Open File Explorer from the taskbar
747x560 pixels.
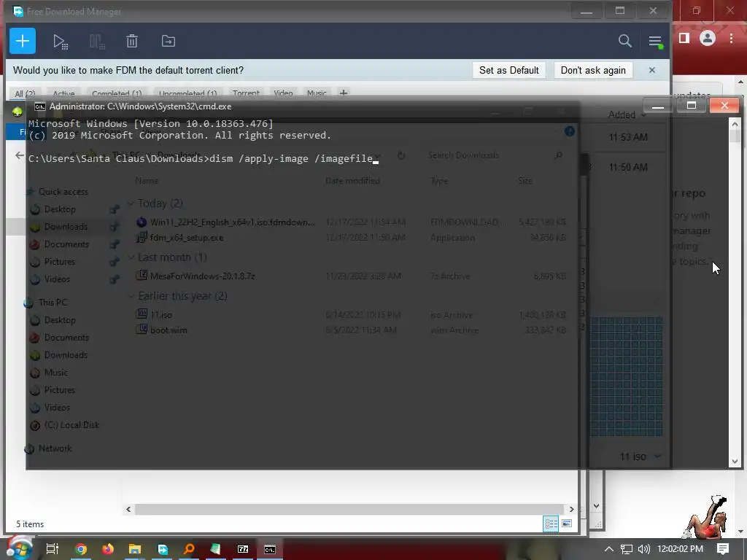(135, 549)
